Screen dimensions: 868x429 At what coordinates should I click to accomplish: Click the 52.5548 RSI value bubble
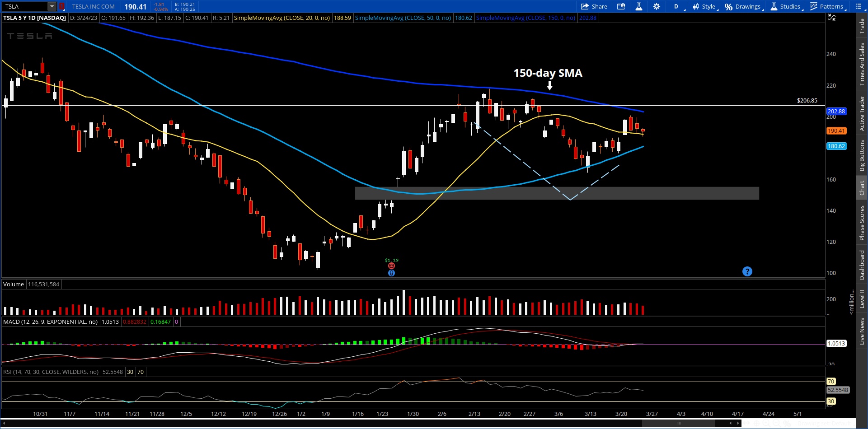pyautogui.click(x=838, y=390)
